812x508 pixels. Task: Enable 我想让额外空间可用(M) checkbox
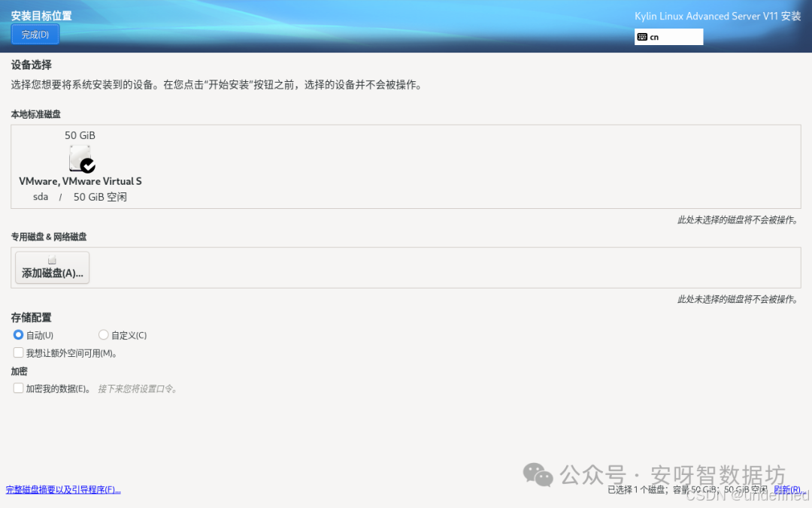click(x=18, y=352)
